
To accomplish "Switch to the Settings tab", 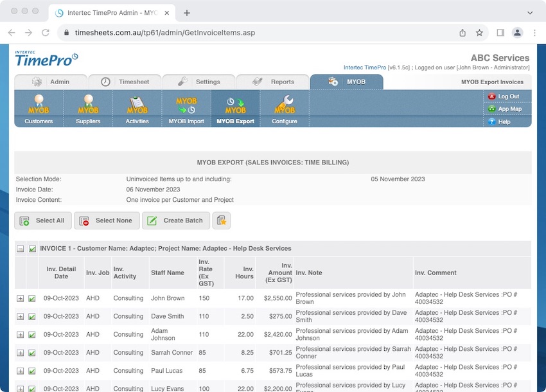I will 199,82.
